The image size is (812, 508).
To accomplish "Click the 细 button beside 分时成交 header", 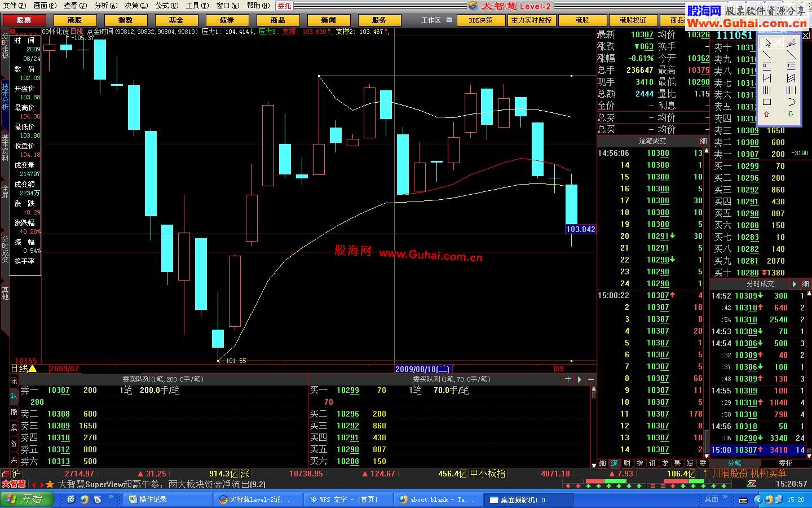I will 805,284.
